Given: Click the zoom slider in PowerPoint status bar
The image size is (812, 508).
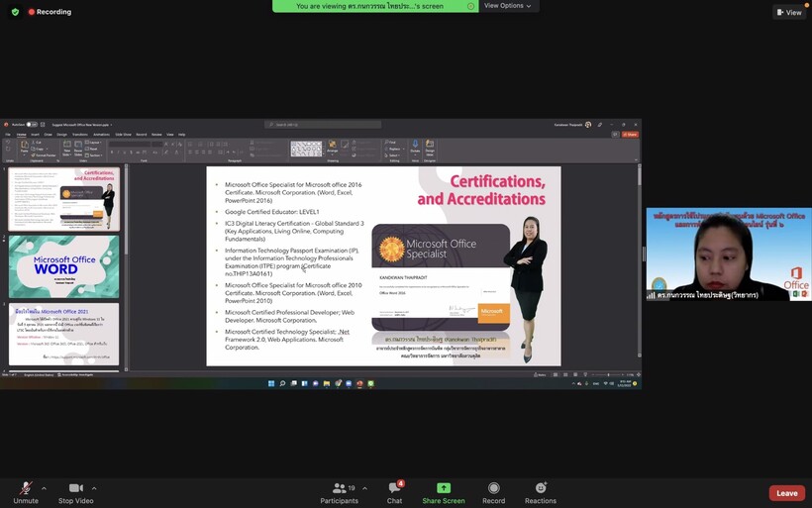Looking at the screenshot, I should pyautogui.click(x=608, y=375).
